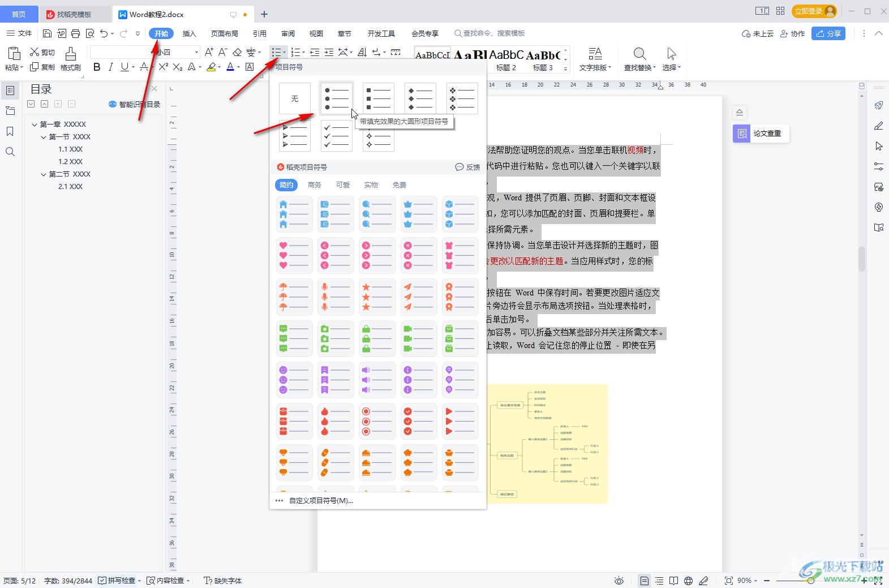Collapse the 第二节 XXXX outline node

click(44, 174)
